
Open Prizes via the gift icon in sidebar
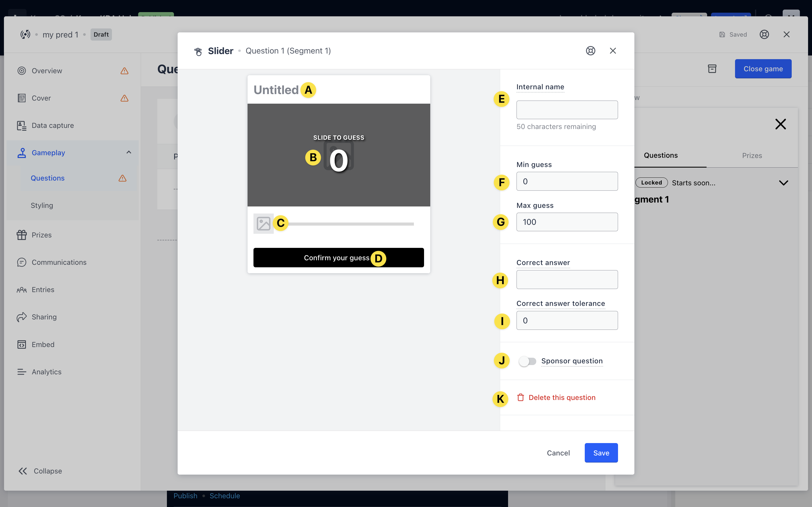[22, 235]
